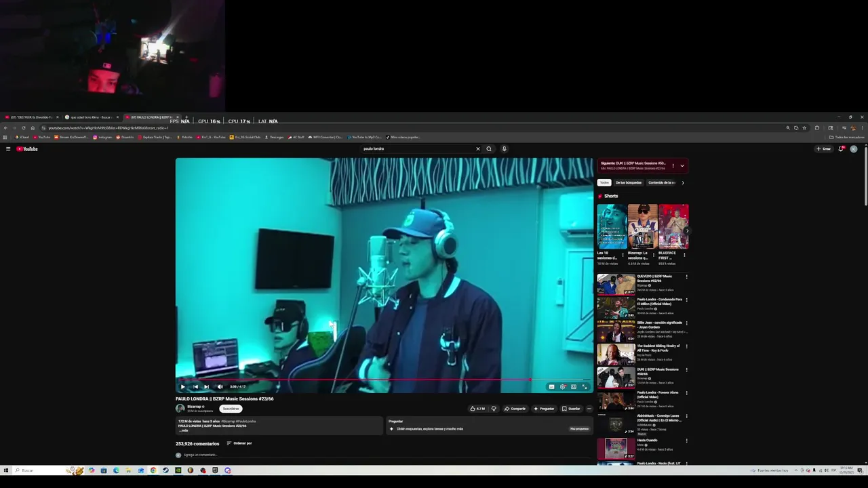Open DUKI BZRP Music Sessions #50 video
868x488 pixels.
tap(616, 378)
